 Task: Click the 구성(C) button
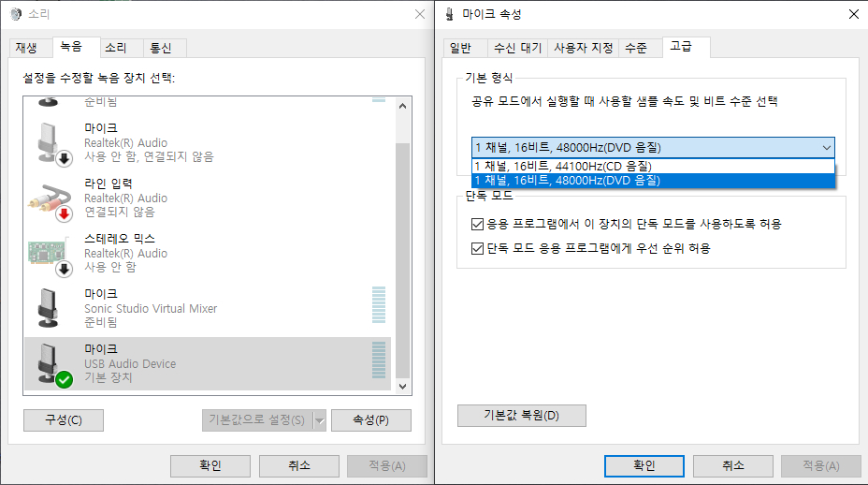[64, 420]
